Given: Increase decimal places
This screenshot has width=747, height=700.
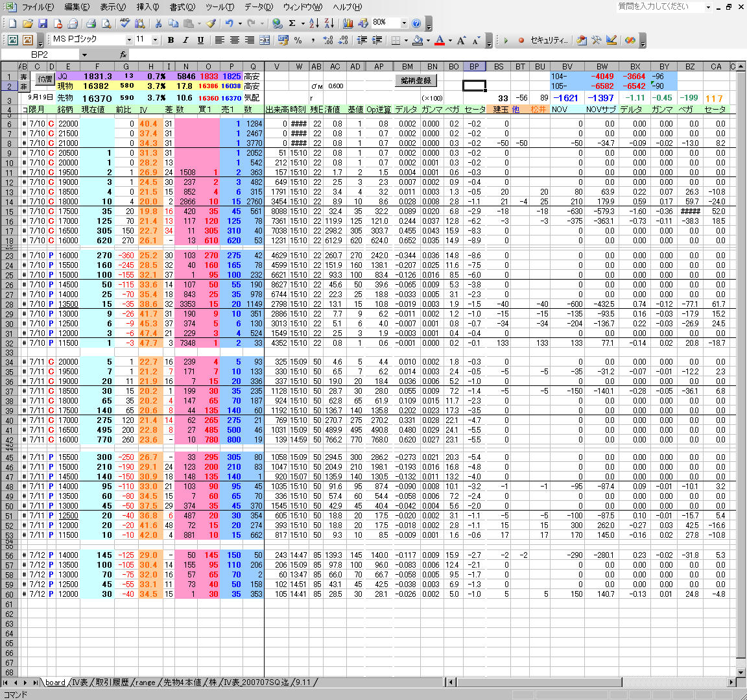Looking at the screenshot, I should 327,40.
